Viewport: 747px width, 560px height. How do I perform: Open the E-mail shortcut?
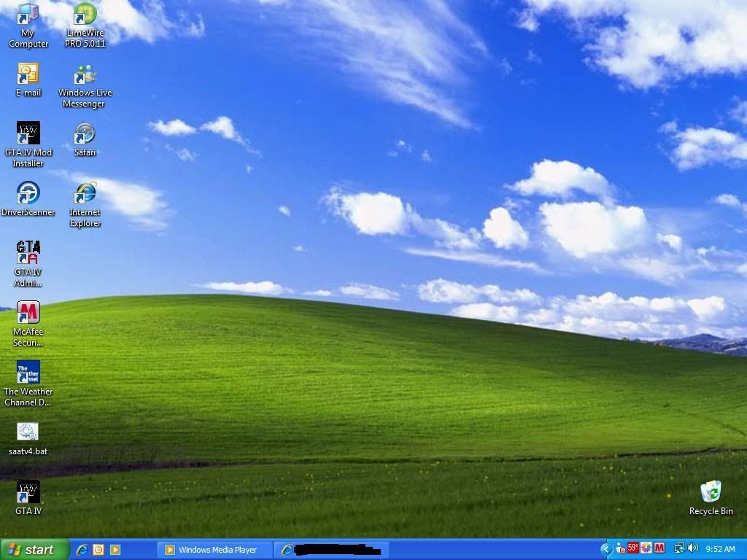(28, 75)
